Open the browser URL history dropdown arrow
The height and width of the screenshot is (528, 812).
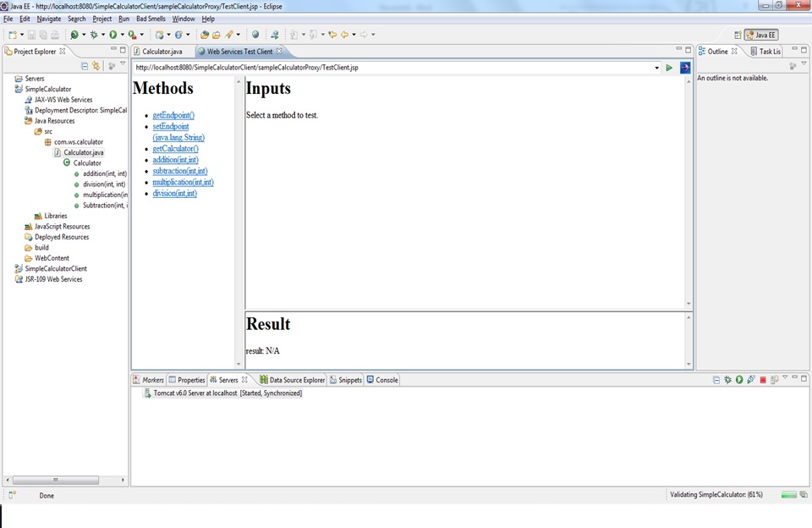pos(656,68)
